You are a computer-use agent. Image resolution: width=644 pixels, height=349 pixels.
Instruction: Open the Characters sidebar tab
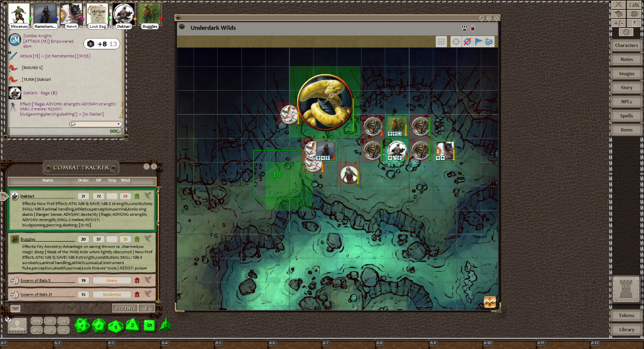pos(626,46)
